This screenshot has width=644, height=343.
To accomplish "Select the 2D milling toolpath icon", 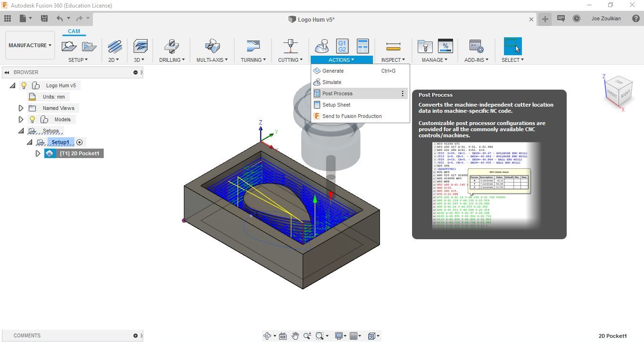I will tap(115, 46).
